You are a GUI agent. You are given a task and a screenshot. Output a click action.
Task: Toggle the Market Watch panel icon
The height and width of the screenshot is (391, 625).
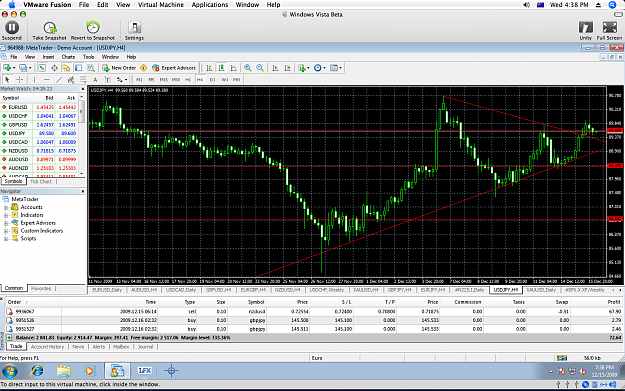tap(42, 68)
